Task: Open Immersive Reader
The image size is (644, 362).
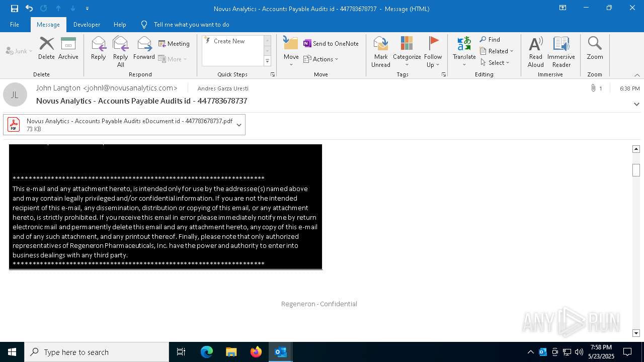Action: coord(561,52)
